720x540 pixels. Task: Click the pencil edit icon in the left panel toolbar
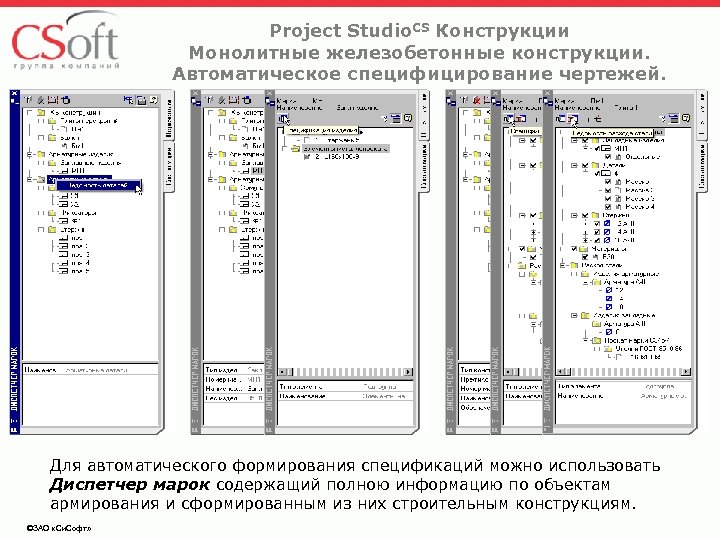coord(41,100)
